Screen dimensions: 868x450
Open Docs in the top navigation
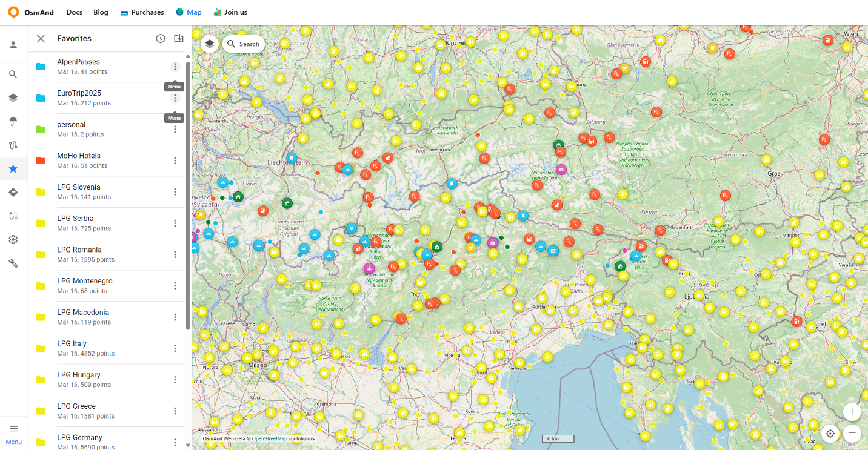[x=75, y=12]
